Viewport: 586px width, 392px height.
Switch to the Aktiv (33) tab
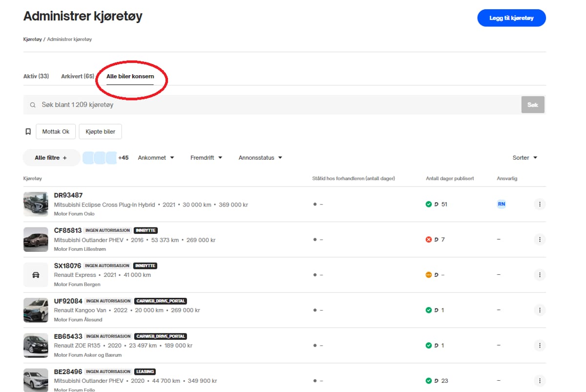(x=36, y=77)
